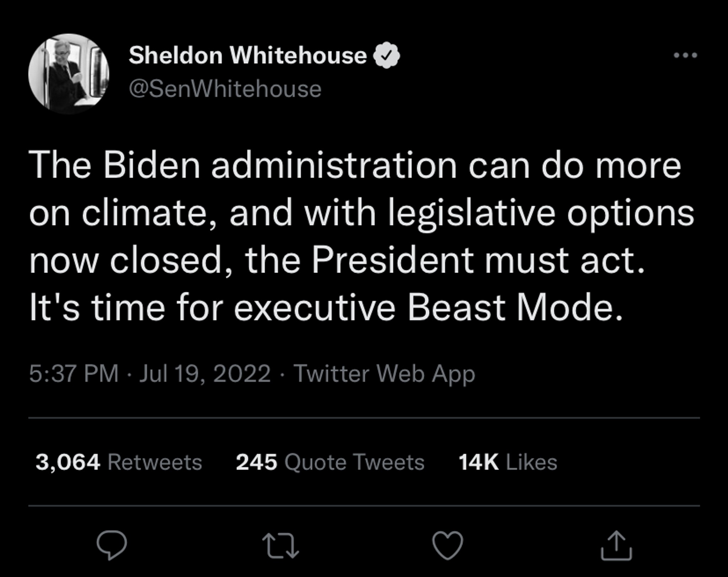This screenshot has height=577, width=728.
Task: Open the three-dot more options menu
Action: tap(686, 55)
